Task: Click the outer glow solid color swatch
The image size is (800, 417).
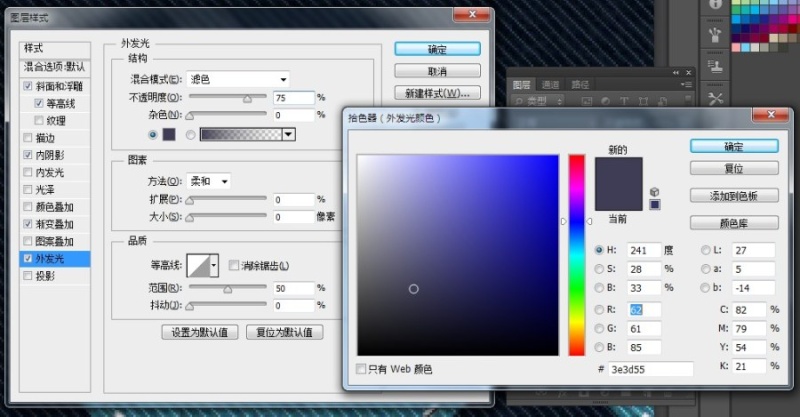Action: (x=168, y=134)
